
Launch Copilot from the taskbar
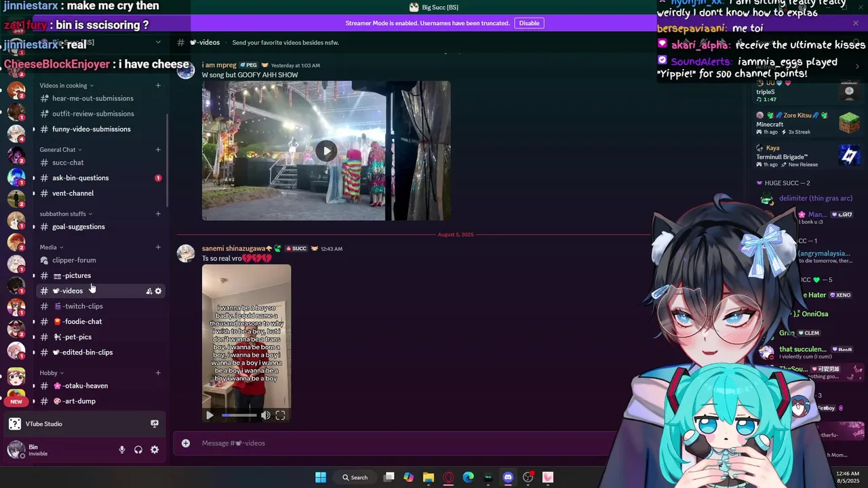(x=408, y=477)
